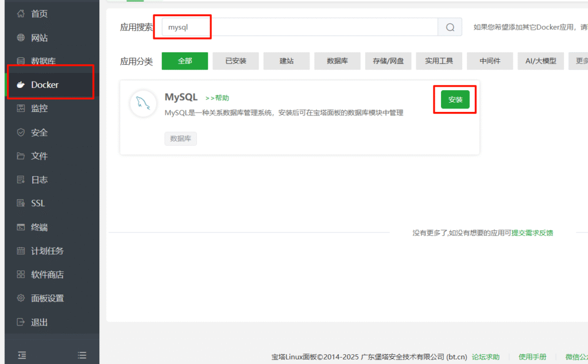588x364 pixels.
Task: Open the 安全 security icon
Action: click(21, 131)
